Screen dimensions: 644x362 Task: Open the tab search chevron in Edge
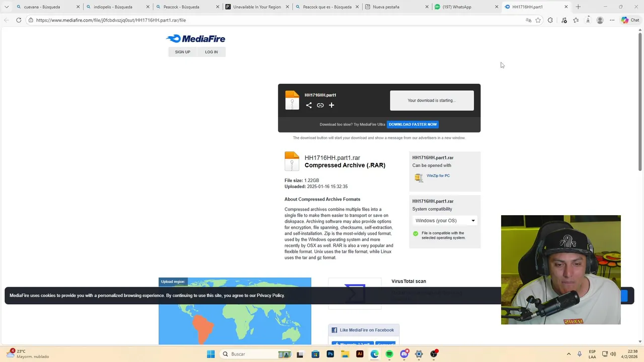pyautogui.click(x=7, y=7)
